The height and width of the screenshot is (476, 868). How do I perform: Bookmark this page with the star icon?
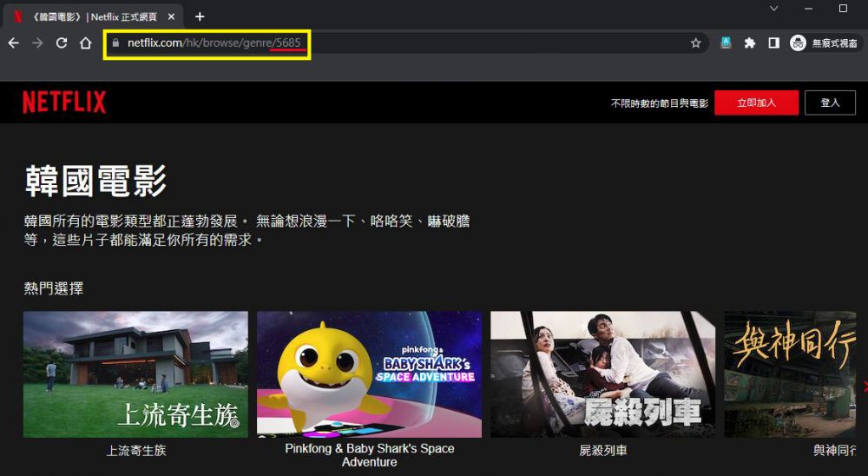[x=696, y=43]
